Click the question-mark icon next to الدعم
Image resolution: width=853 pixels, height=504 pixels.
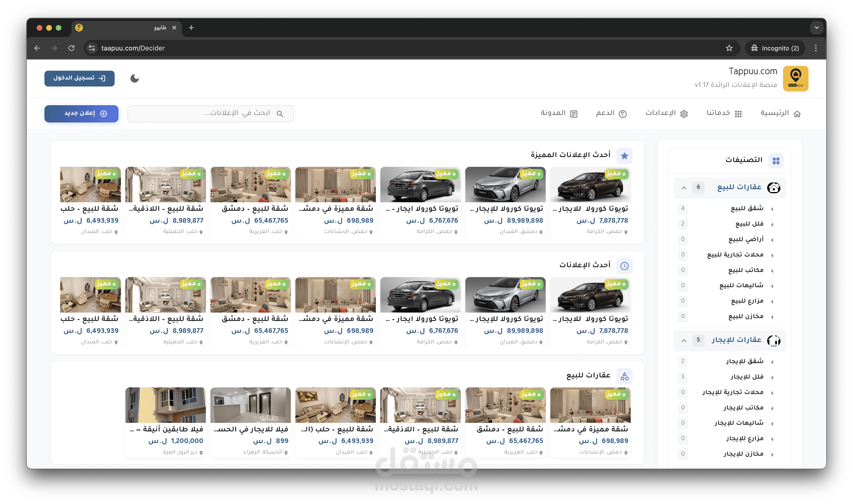click(x=622, y=114)
